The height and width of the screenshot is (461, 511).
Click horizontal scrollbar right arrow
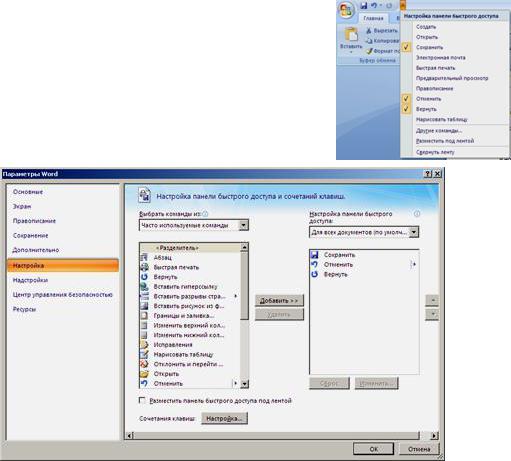434,435
